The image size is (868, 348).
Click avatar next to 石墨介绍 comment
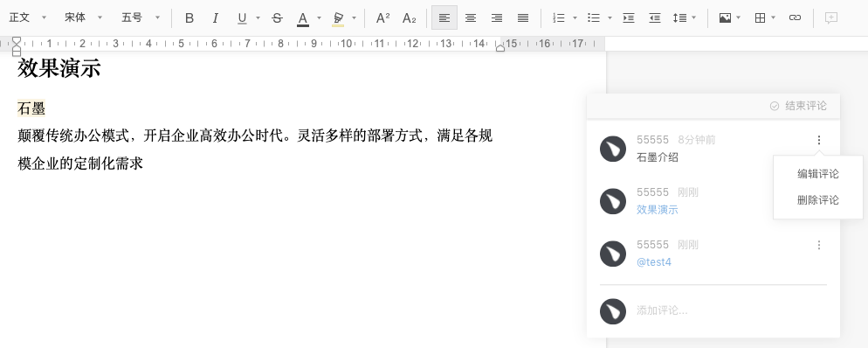click(x=613, y=149)
